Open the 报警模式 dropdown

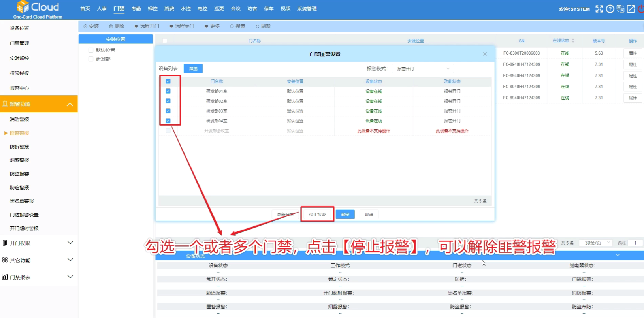pyautogui.click(x=423, y=69)
